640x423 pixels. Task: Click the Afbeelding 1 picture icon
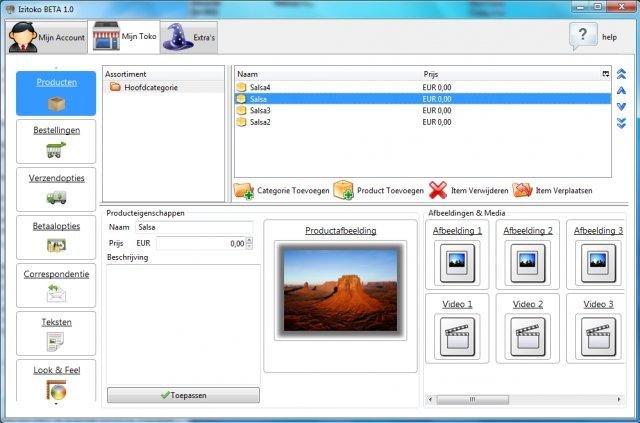pyautogui.click(x=457, y=263)
